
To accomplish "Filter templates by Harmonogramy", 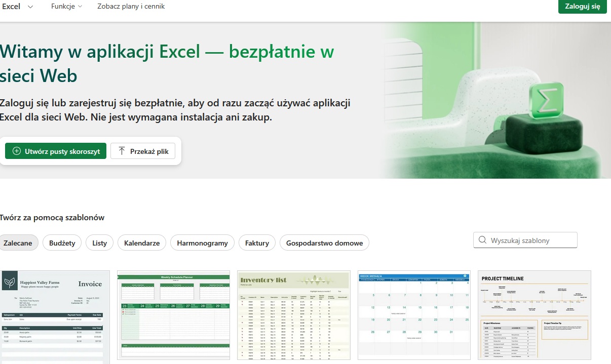I will pos(202,243).
